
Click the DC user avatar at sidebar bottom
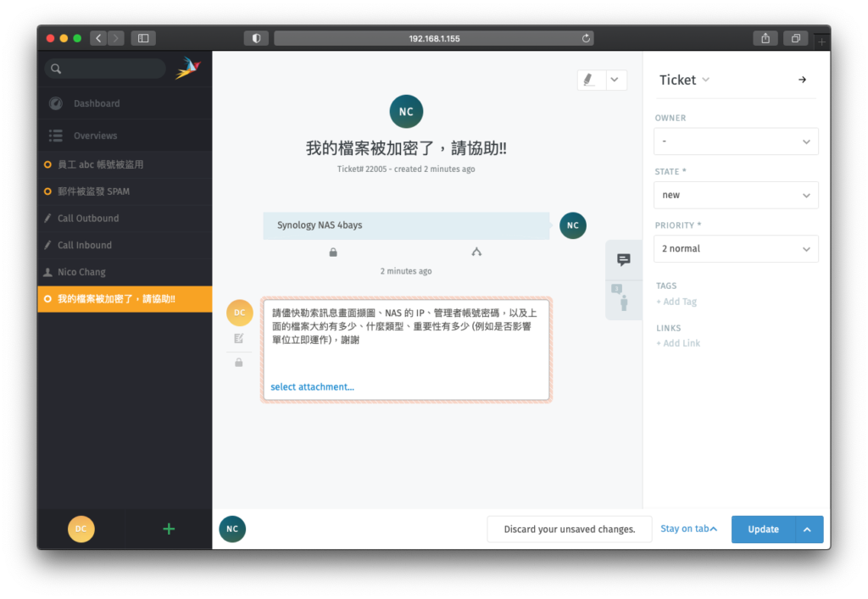coord(81,529)
